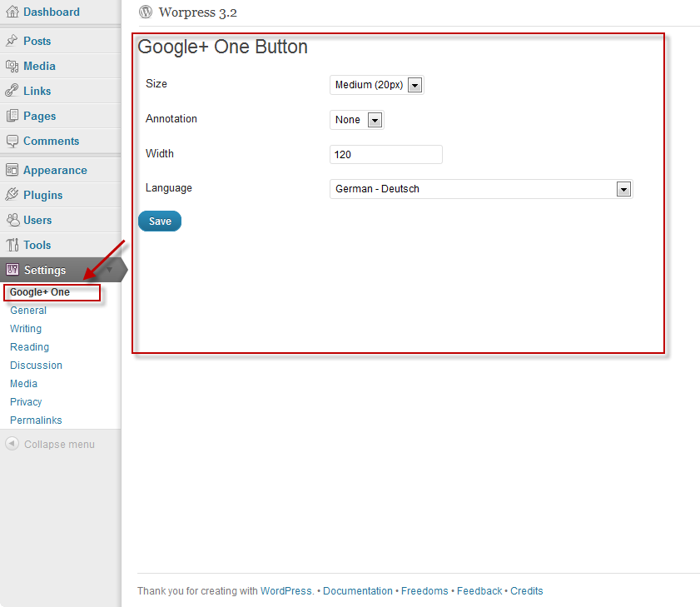Click the Save button
The image size is (700, 607).
pos(160,221)
